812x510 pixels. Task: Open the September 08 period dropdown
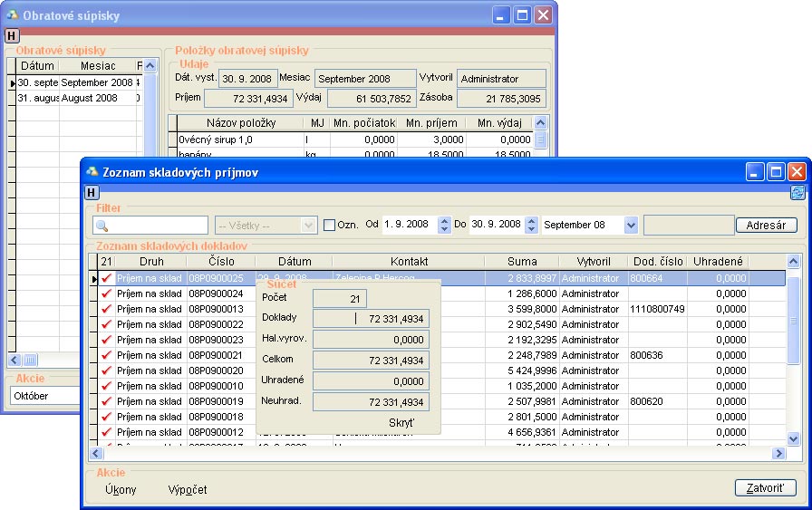[x=631, y=225]
